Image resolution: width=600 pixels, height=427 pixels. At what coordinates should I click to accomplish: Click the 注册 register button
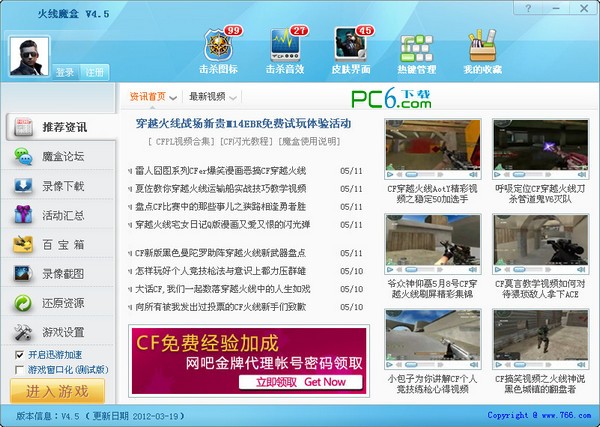click(x=94, y=72)
